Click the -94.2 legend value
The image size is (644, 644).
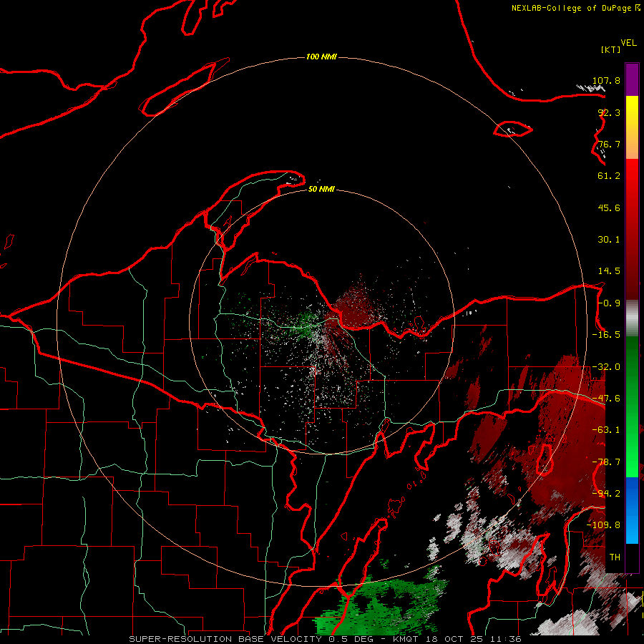(606, 493)
